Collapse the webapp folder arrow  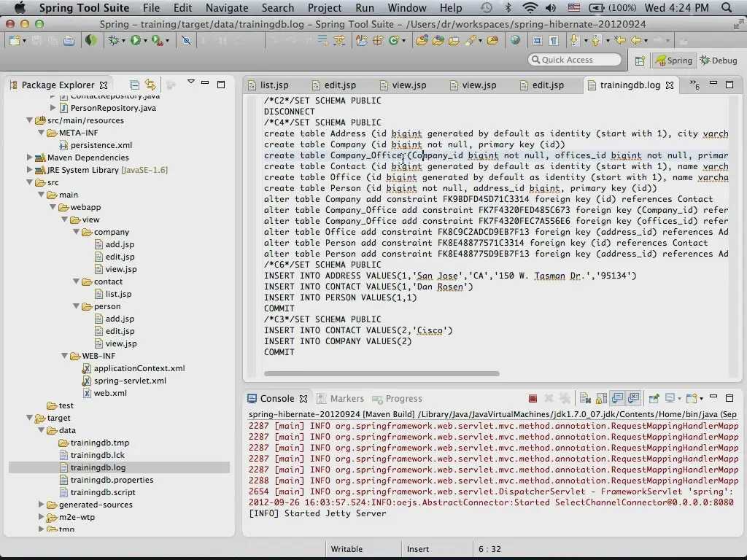(53, 207)
